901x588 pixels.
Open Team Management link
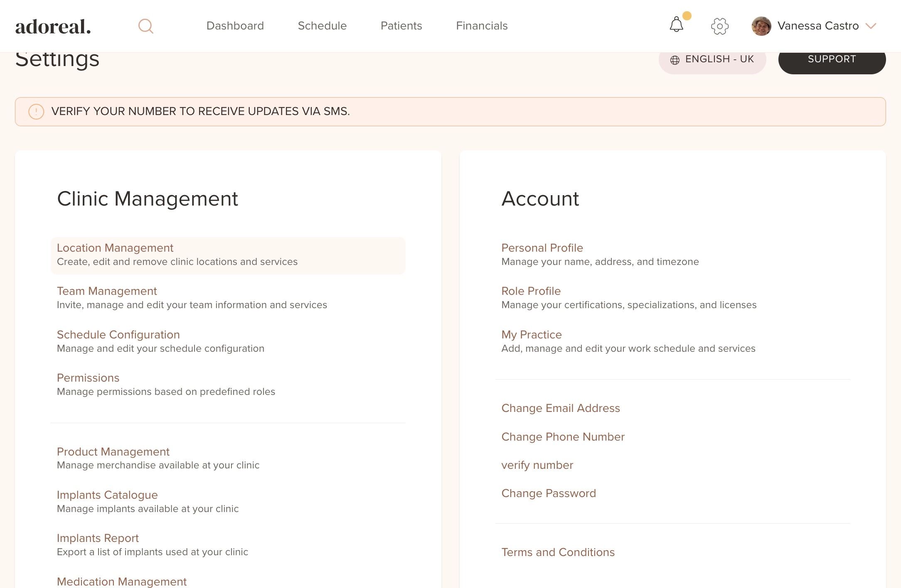(107, 291)
